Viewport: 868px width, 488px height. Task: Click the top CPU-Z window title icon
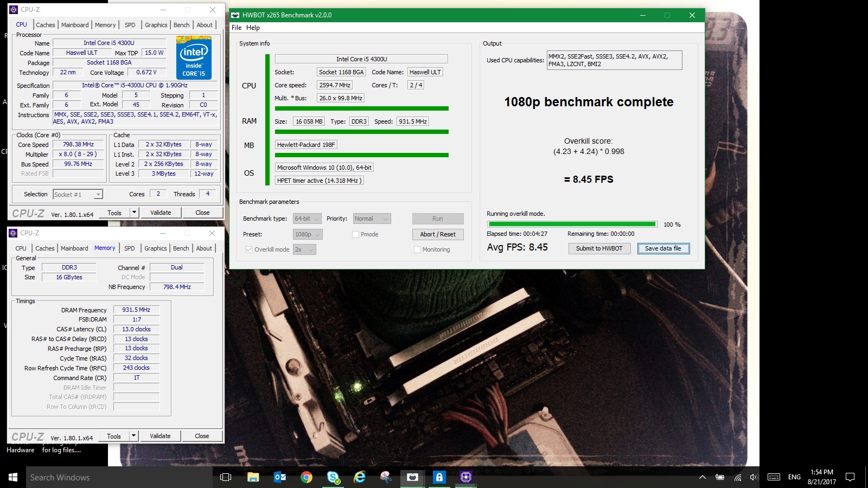coord(14,10)
